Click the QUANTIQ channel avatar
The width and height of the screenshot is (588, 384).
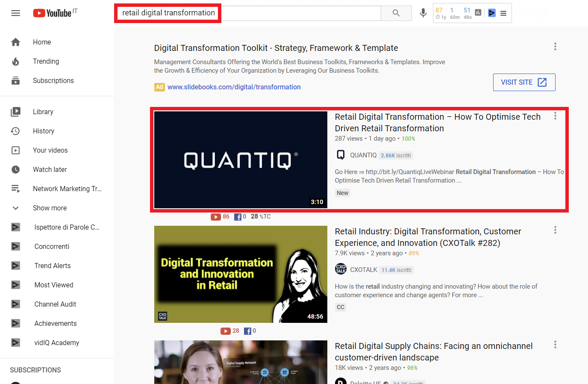pyautogui.click(x=341, y=155)
